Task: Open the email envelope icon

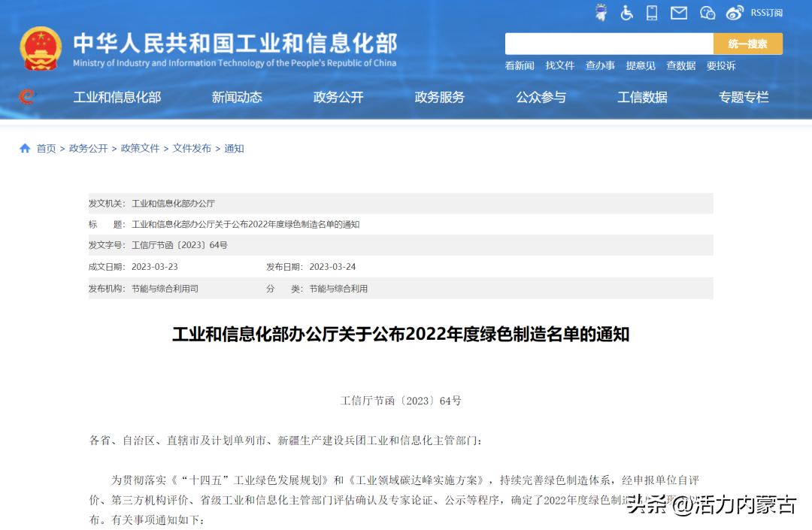Action: 679,12
